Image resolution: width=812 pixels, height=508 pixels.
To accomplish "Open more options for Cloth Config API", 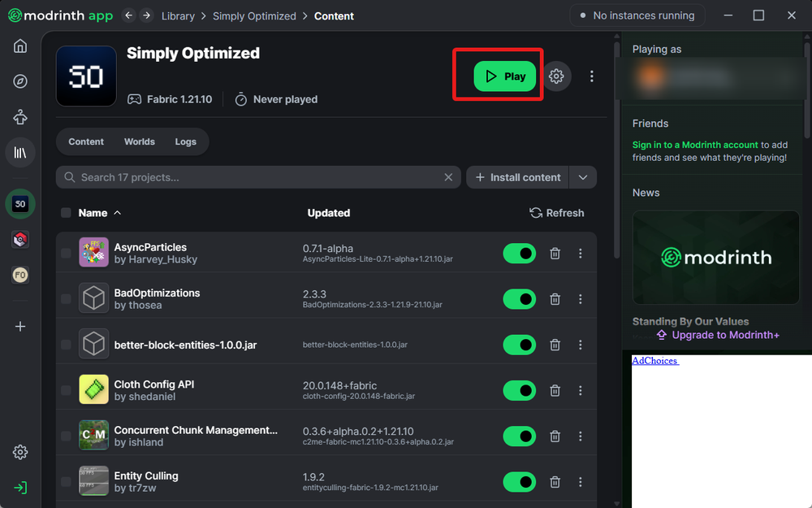I will coord(580,391).
